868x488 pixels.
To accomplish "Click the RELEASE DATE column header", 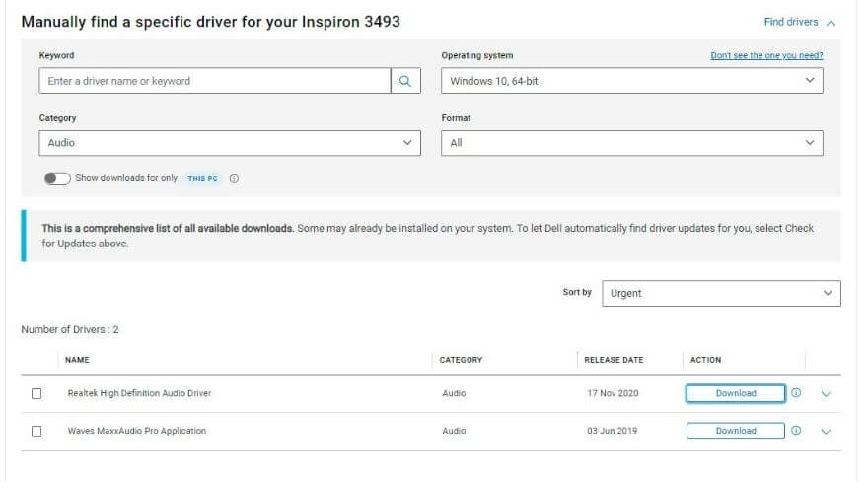I will 614,360.
